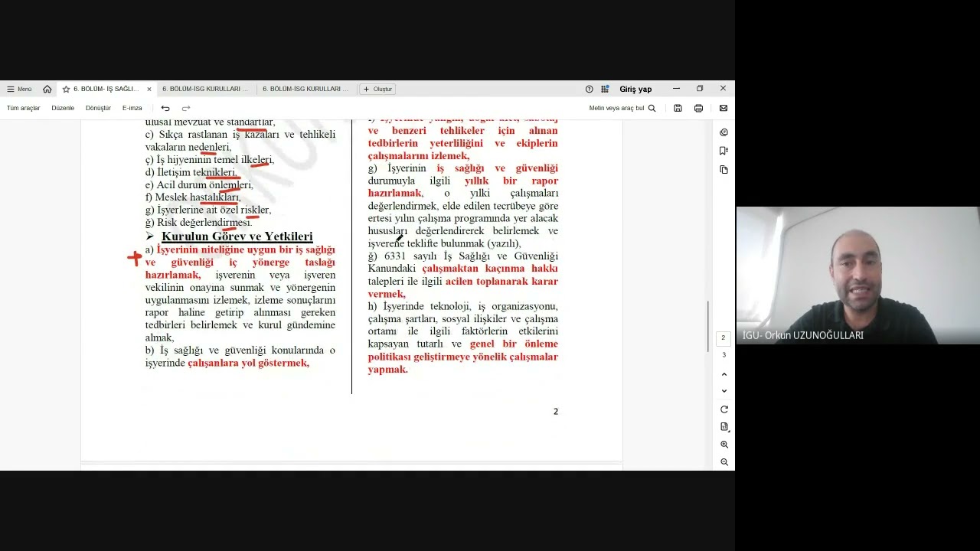Image resolution: width=980 pixels, height=551 pixels.
Task: Open Tüm araçlar tools menu
Action: coord(23,108)
